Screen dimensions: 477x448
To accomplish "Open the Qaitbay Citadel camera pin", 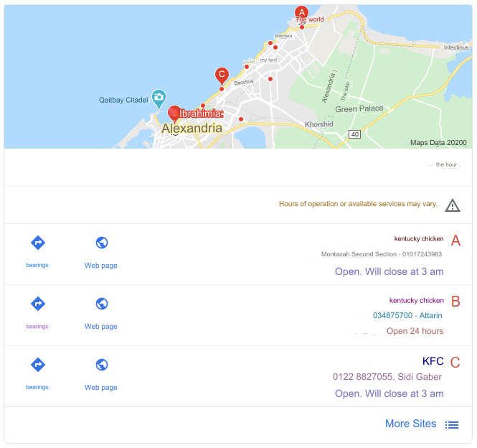I will coord(159,98).
